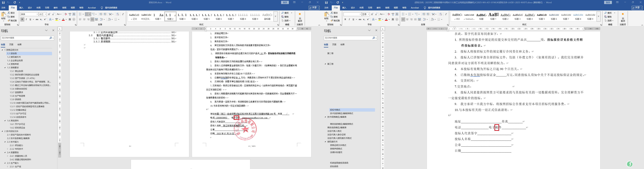Select '1.2 授权委托书' in left navigation pane

point(14,57)
